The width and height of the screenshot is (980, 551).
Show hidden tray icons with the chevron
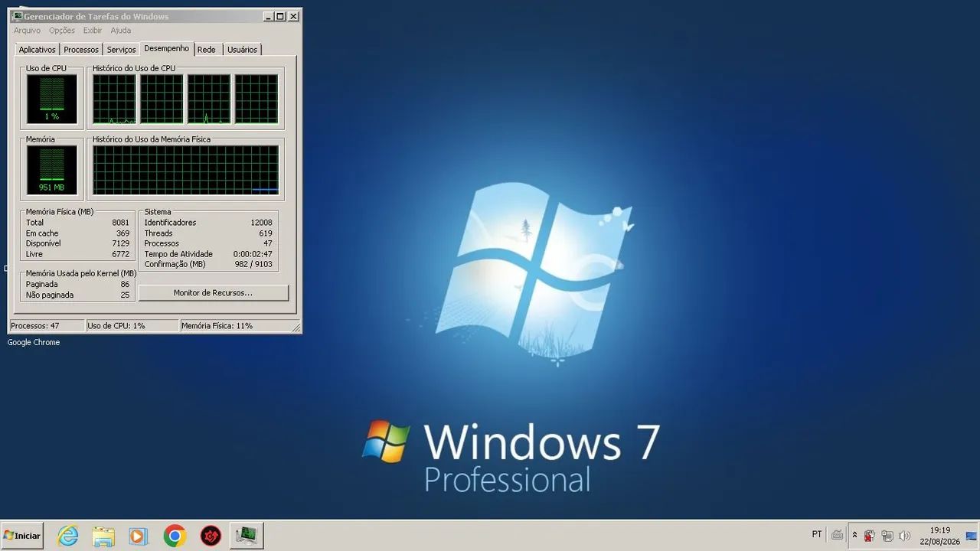click(x=854, y=535)
